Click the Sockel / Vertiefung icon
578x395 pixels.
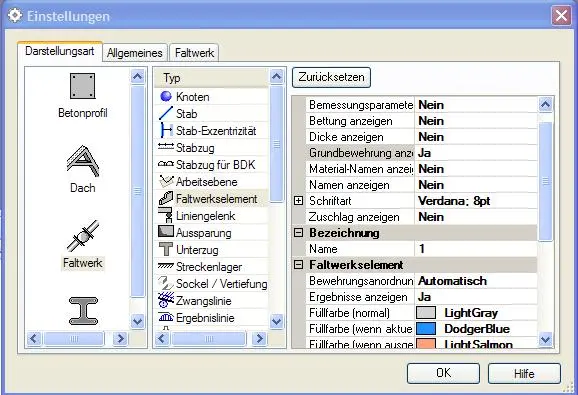166,283
